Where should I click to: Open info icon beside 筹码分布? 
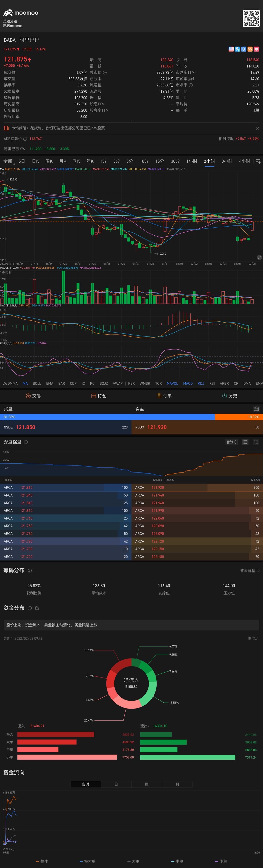tap(30, 571)
